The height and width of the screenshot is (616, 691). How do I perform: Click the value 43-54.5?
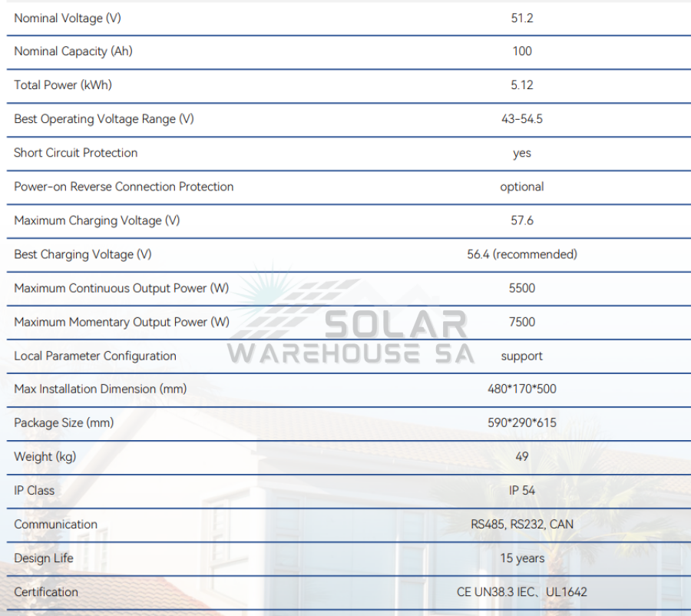522,119
